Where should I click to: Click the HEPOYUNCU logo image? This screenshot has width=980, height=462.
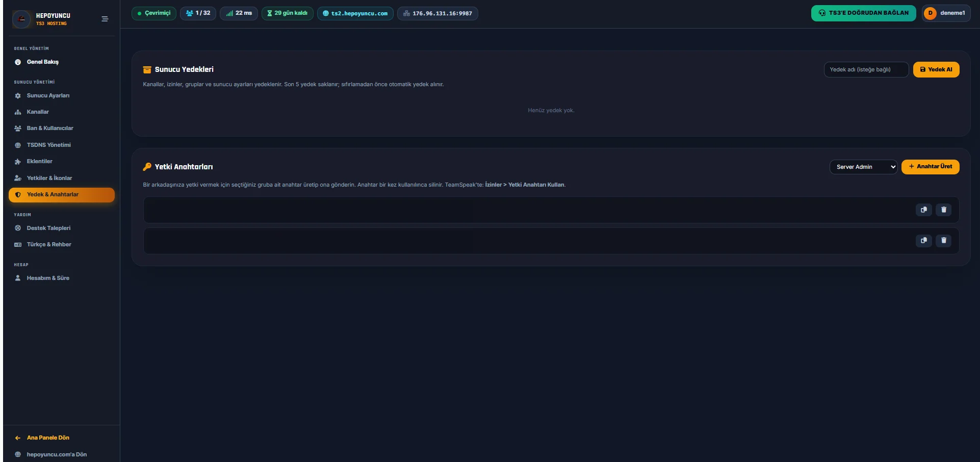tap(21, 19)
